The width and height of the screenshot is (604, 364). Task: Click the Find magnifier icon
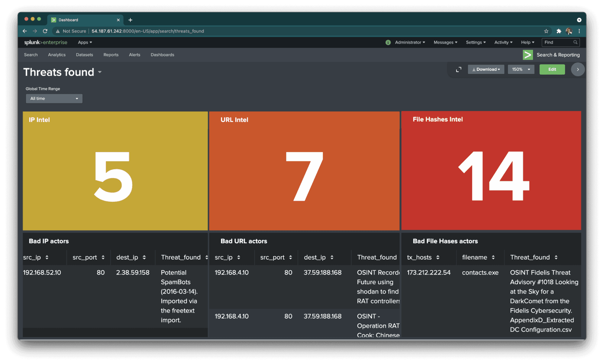[575, 42]
